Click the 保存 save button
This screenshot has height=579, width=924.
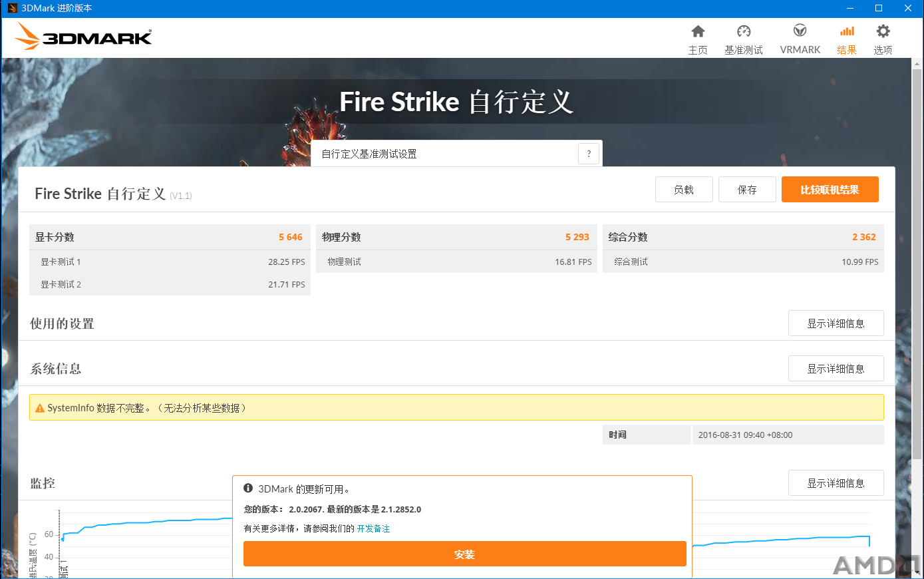tap(747, 190)
